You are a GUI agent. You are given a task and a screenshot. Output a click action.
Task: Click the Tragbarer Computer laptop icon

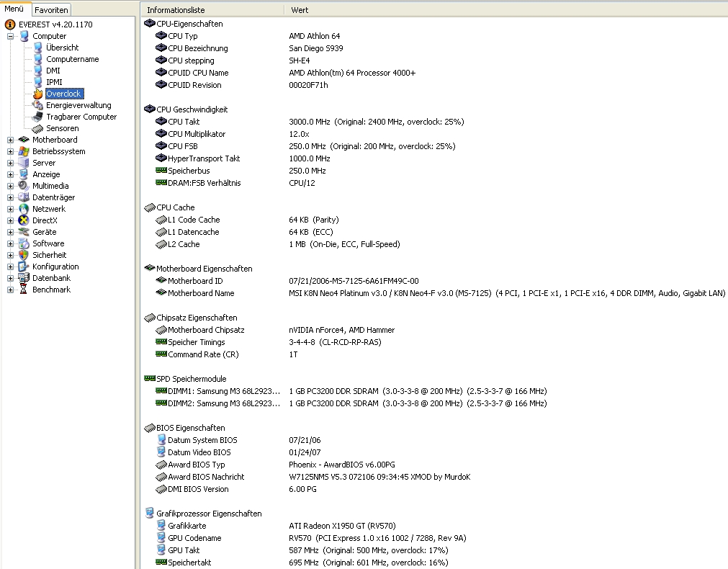click(x=37, y=117)
